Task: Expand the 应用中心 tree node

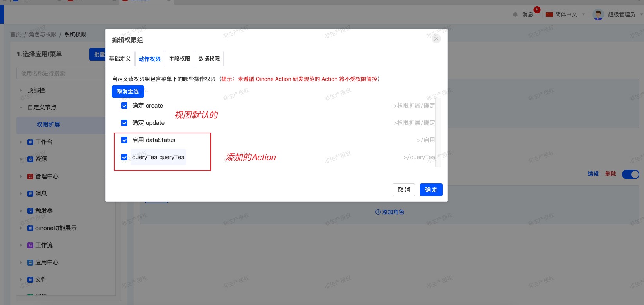Action: (x=21, y=262)
